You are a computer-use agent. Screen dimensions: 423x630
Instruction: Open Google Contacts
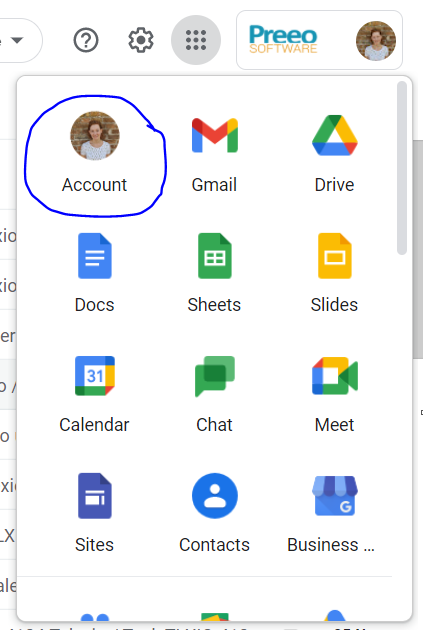point(215,514)
